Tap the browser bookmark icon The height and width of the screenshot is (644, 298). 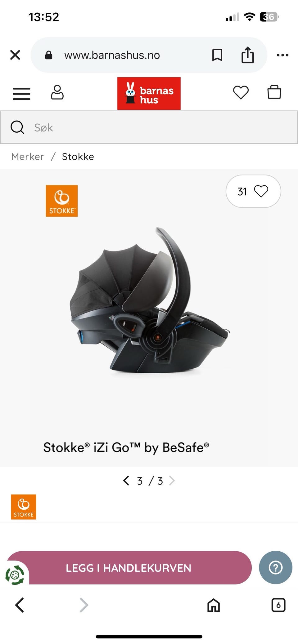tap(217, 55)
